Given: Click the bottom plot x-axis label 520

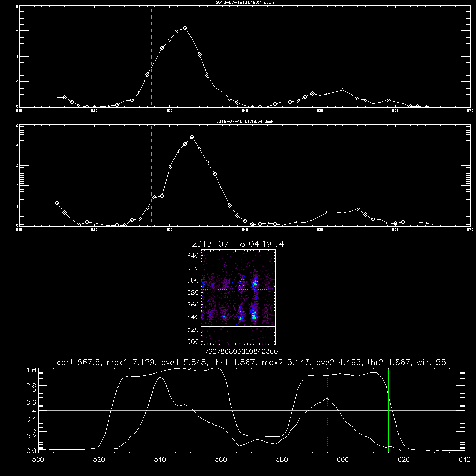Looking at the screenshot, I should (x=99, y=460).
